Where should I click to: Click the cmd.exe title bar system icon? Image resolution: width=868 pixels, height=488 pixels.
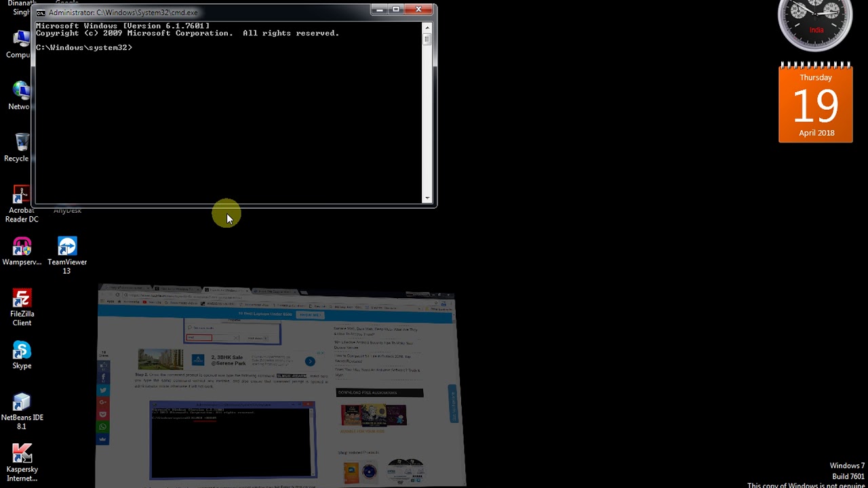pos(41,13)
